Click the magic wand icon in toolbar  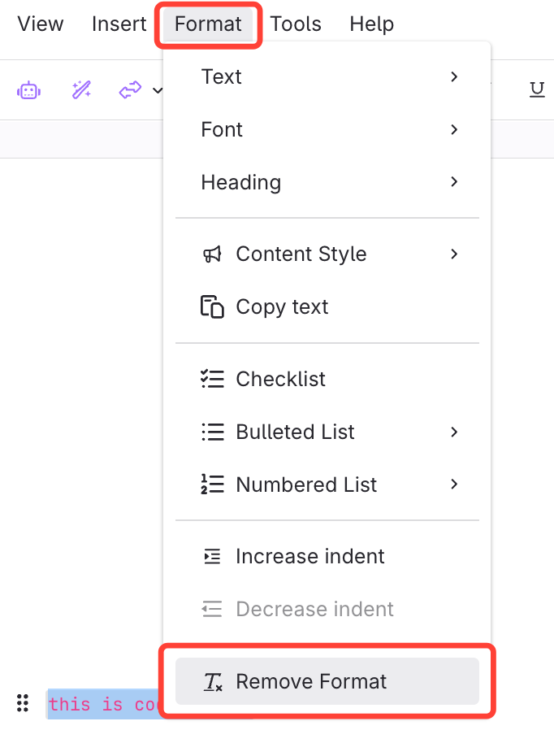pyautogui.click(x=81, y=90)
